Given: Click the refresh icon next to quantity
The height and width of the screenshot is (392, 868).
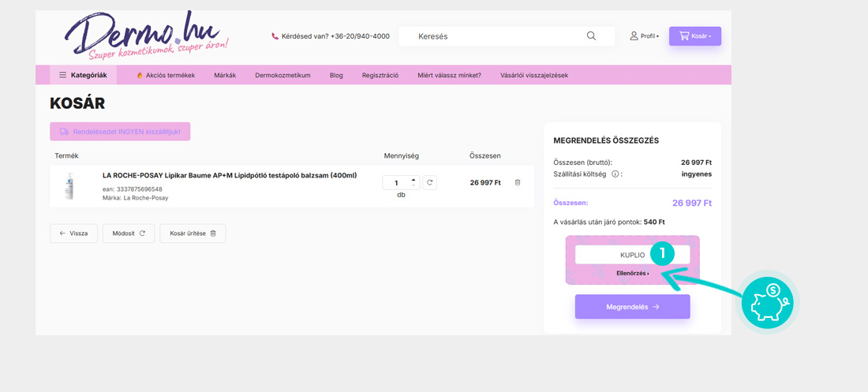Looking at the screenshot, I should point(429,182).
